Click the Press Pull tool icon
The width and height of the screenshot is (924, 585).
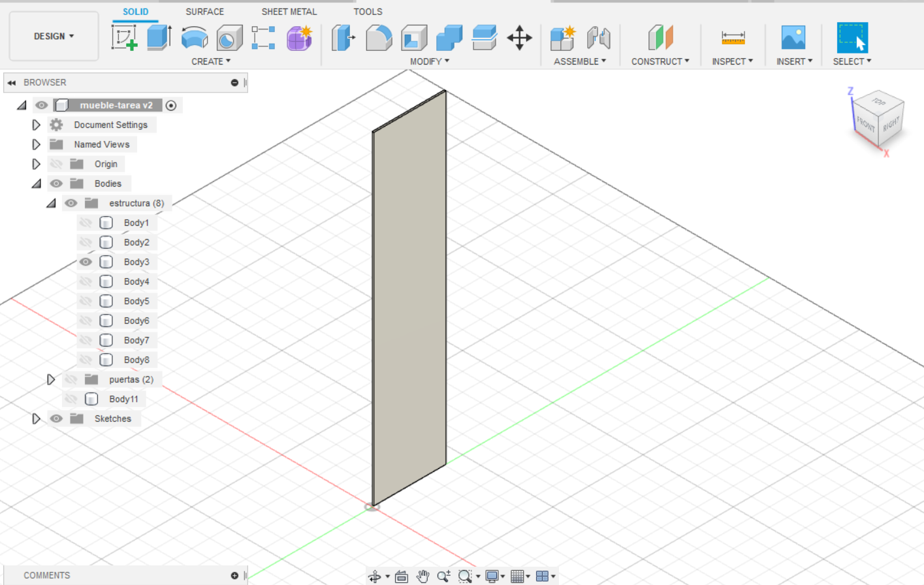coord(343,38)
